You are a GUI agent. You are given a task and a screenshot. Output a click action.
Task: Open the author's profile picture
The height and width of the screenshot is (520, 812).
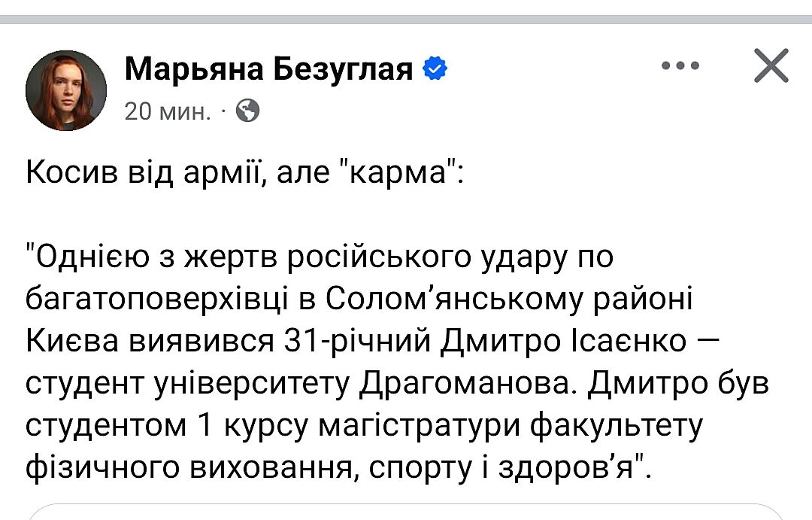[65, 90]
